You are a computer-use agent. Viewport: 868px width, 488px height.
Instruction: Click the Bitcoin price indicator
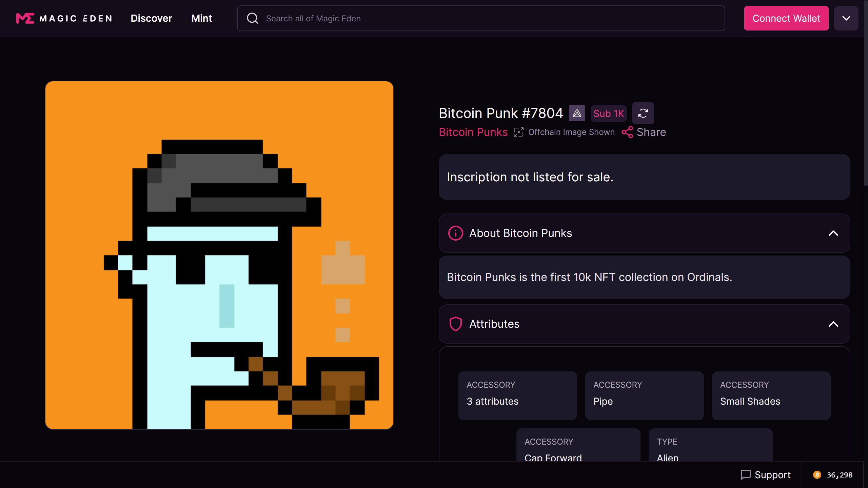833,475
